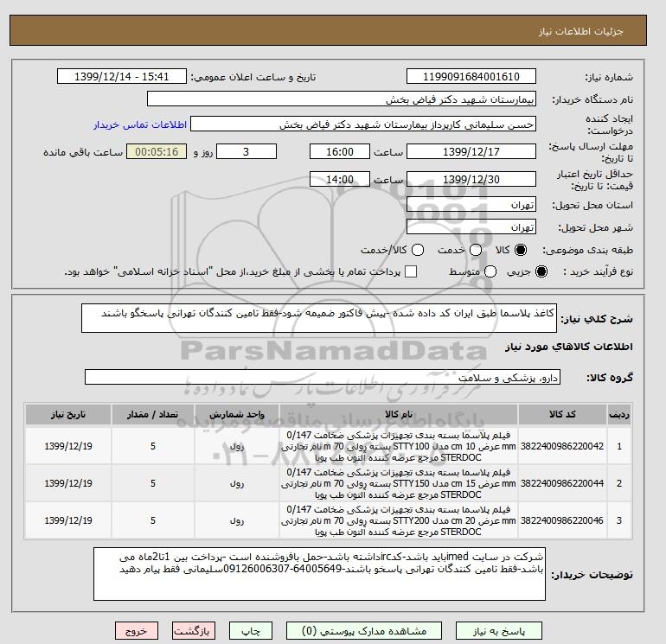Click the 'خروج' exit button
The image size is (666, 644).
137,631
